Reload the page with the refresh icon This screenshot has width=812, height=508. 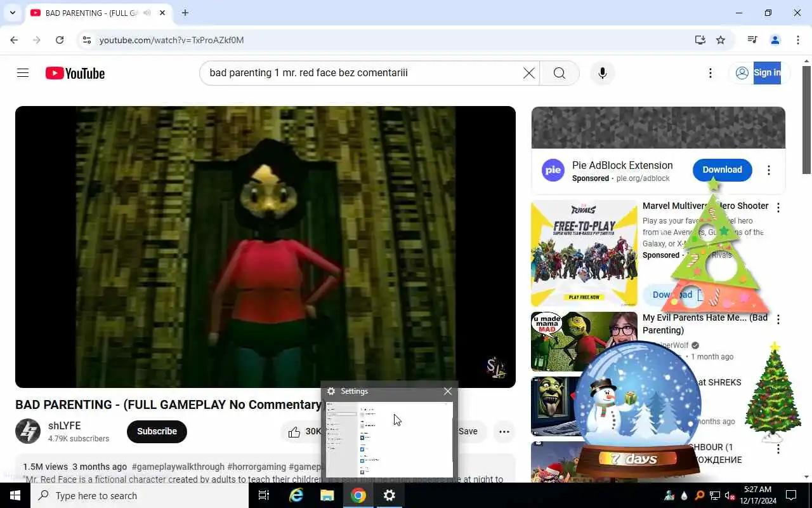tap(60, 40)
